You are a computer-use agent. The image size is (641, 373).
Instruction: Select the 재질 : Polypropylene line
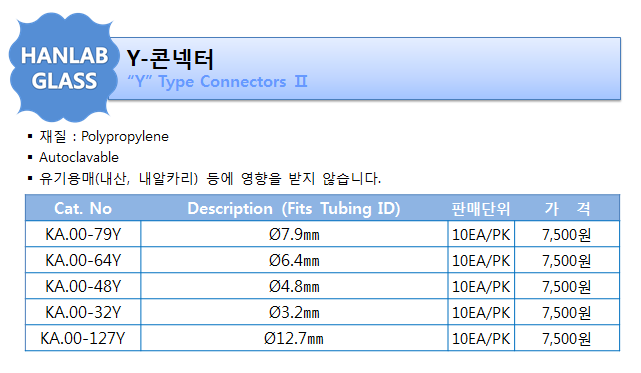tap(104, 136)
